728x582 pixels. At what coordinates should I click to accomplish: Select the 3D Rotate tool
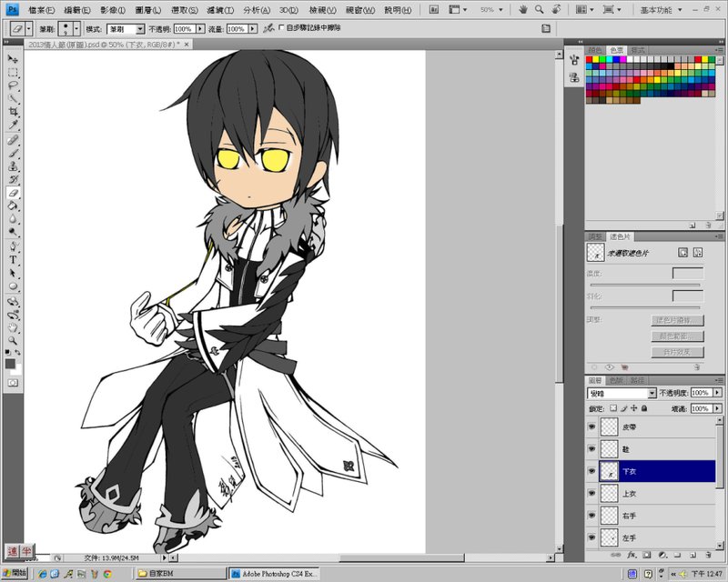(13, 301)
